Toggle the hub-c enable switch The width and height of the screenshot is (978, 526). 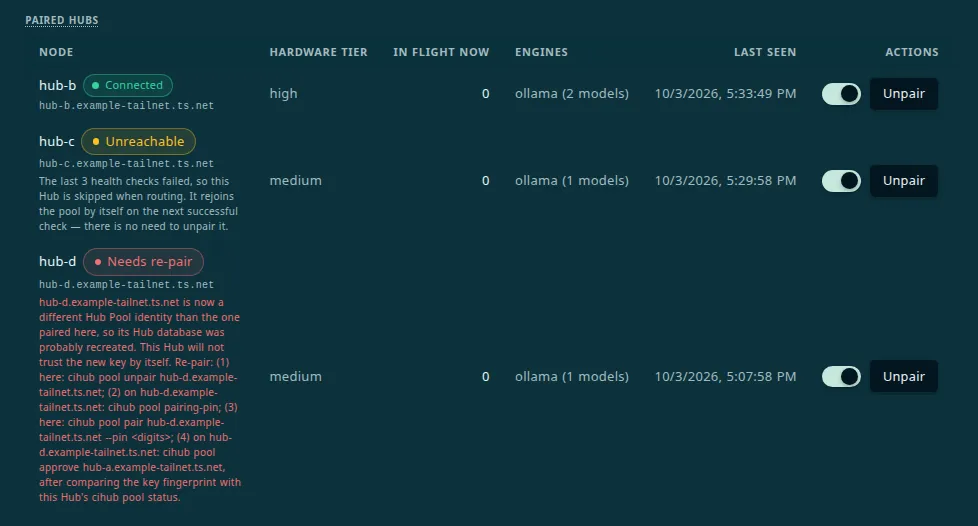pos(841,181)
